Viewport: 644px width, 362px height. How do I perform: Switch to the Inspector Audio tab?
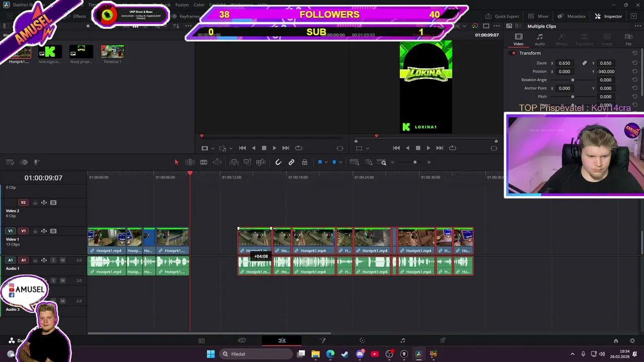point(539,40)
